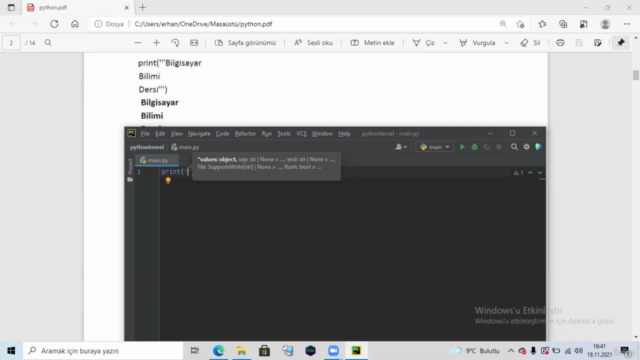Open the Windows Start menu
Image resolution: width=640 pixels, height=360 pixels.
pos(11,351)
